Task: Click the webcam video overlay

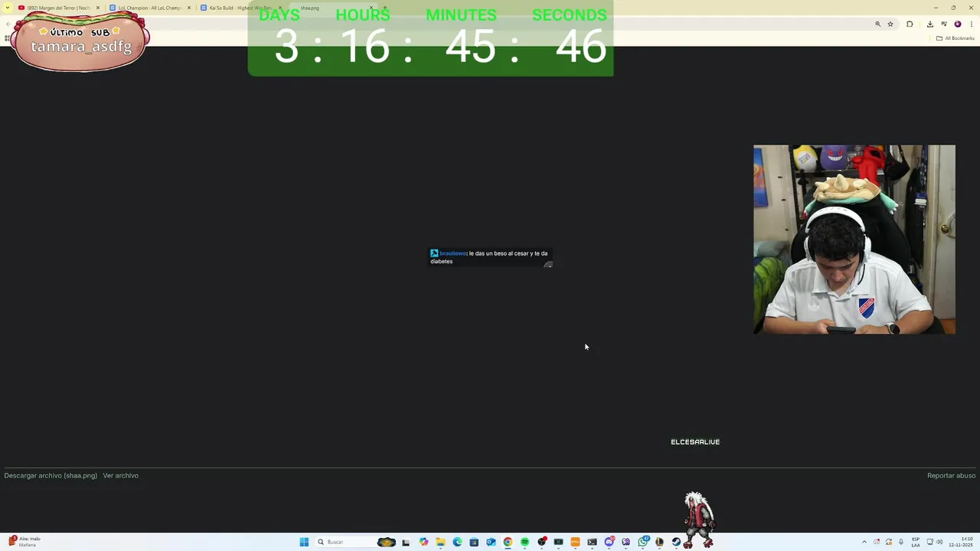Action: point(854,240)
